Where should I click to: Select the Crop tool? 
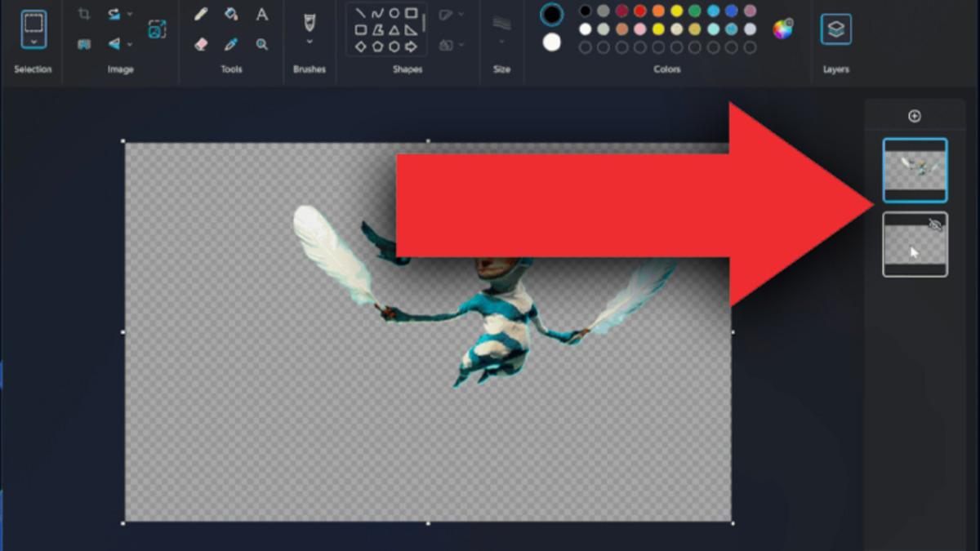coord(84,12)
